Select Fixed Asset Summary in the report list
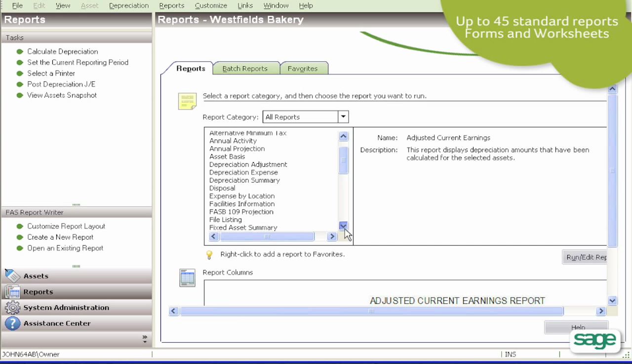The height and width of the screenshot is (364, 632). click(x=243, y=227)
